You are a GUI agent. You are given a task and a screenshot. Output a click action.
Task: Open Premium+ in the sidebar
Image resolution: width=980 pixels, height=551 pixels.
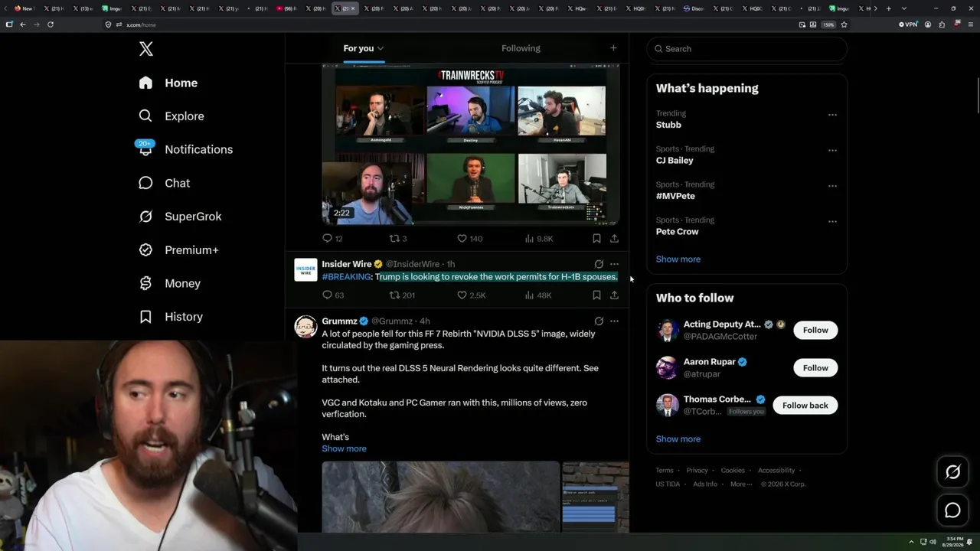coord(178,250)
